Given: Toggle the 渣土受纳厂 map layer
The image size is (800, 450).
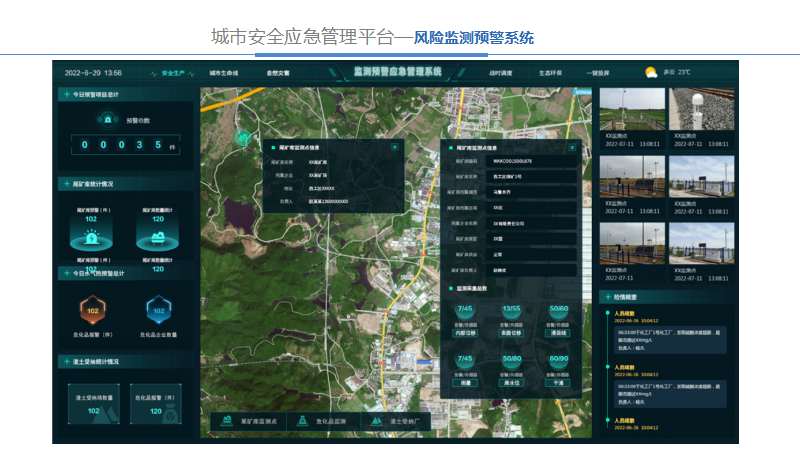Looking at the screenshot, I should click(x=385, y=422).
